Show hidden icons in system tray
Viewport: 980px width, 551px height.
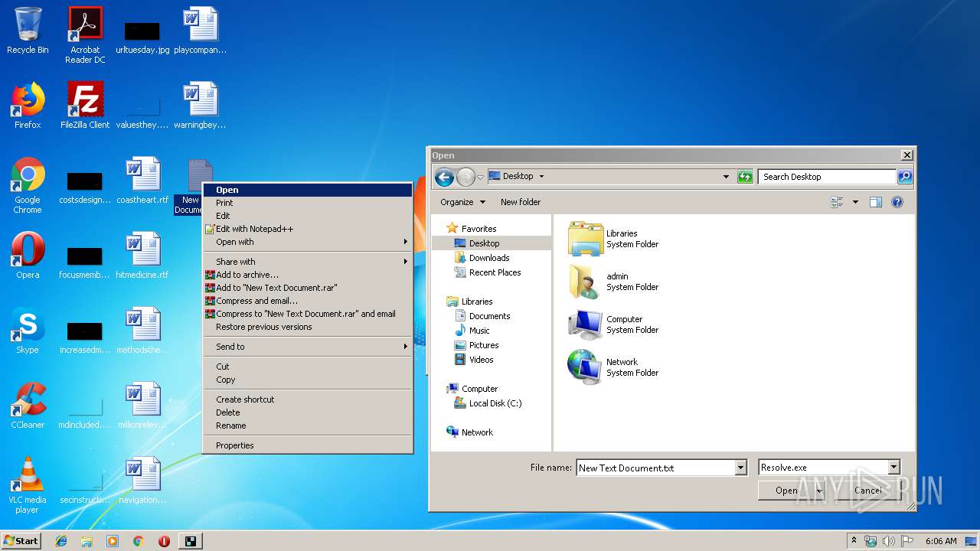point(854,541)
